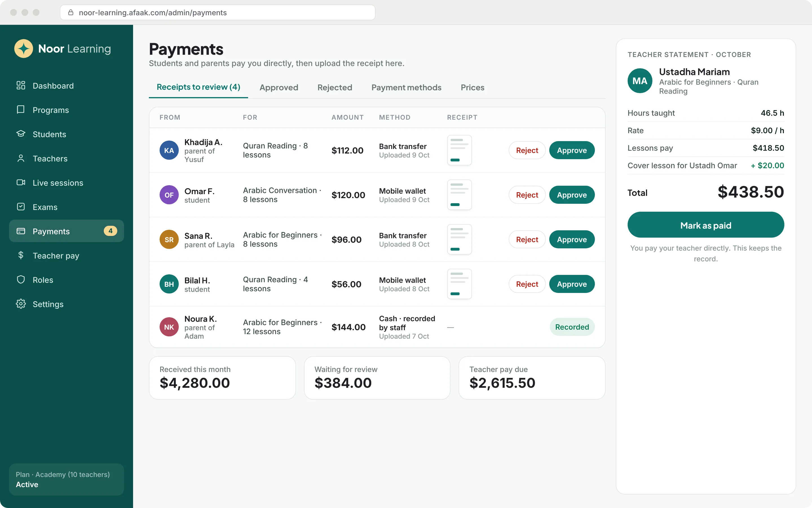Click Mark as paid button

click(706, 225)
